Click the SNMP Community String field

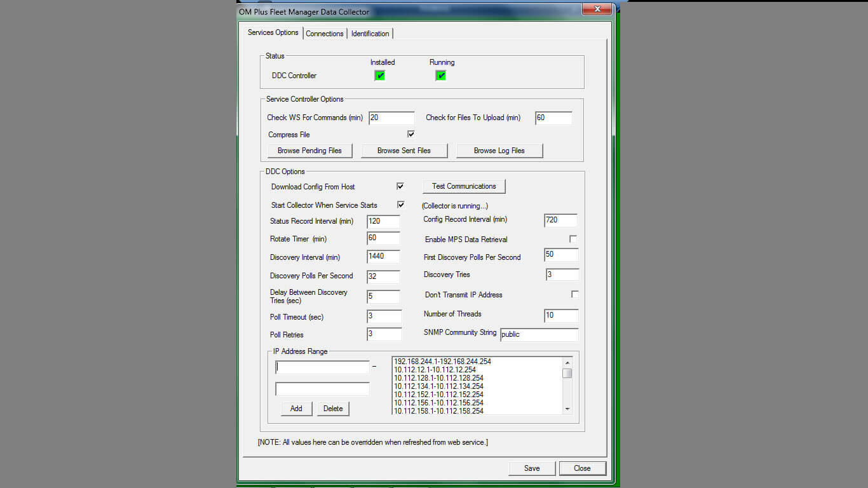pyautogui.click(x=539, y=334)
